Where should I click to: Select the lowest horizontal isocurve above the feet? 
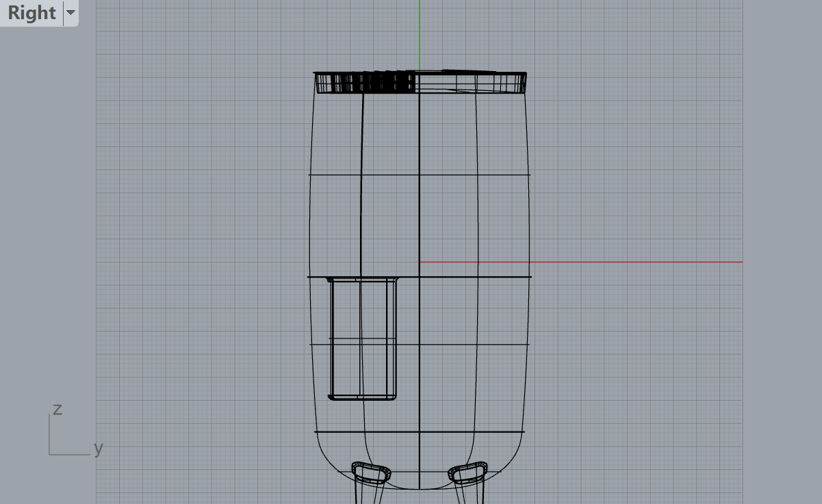coord(445,432)
